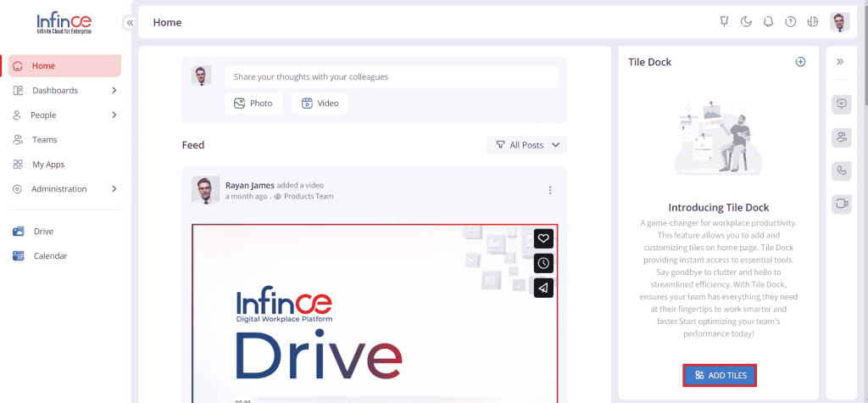Click plus icon in Tile Dock header
The image size is (868, 403).
pos(800,62)
